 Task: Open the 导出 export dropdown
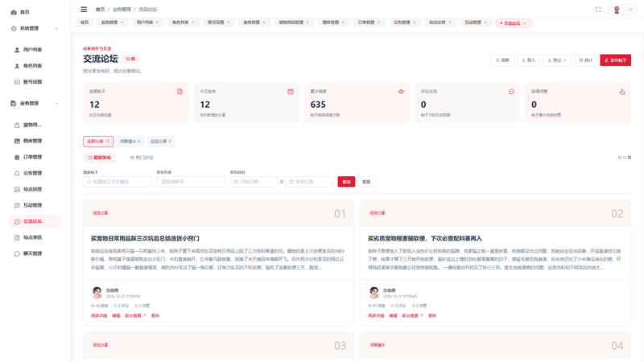(557, 60)
